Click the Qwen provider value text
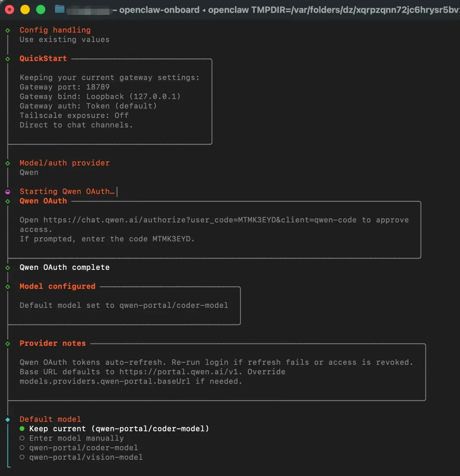The width and height of the screenshot is (460, 476). [x=29, y=172]
